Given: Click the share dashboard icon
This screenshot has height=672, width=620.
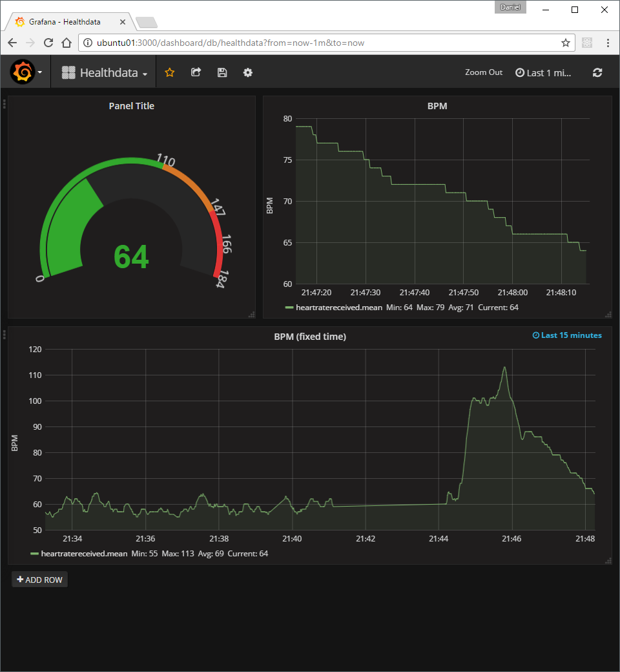Looking at the screenshot, I should pos(196,72).
